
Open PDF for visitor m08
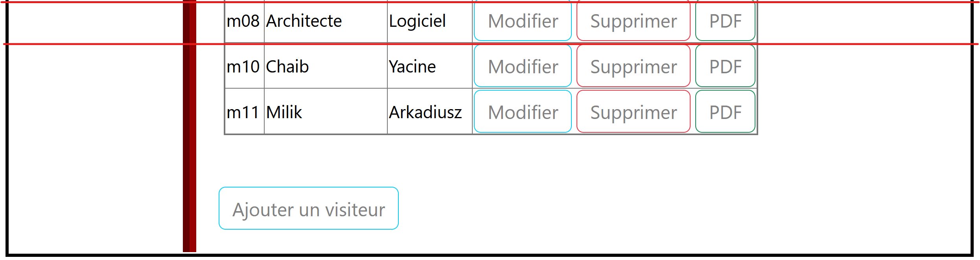pyautogui.click(x=725, y=21)
